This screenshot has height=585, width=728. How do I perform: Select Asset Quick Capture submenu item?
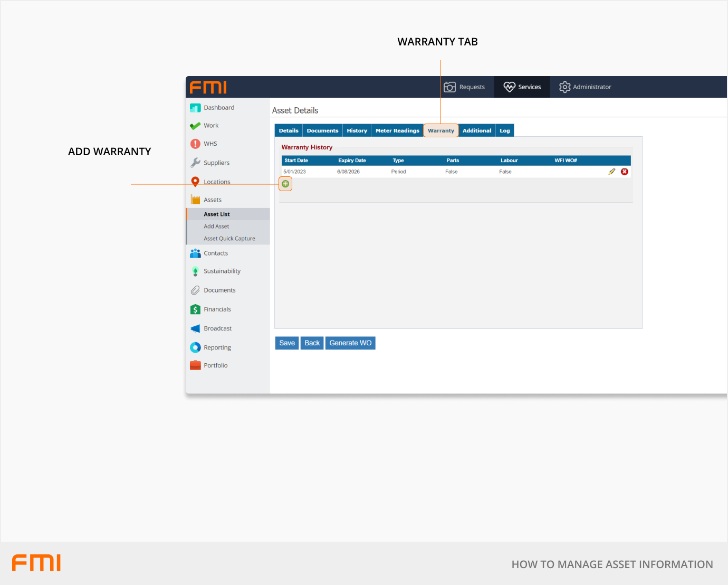229,239
